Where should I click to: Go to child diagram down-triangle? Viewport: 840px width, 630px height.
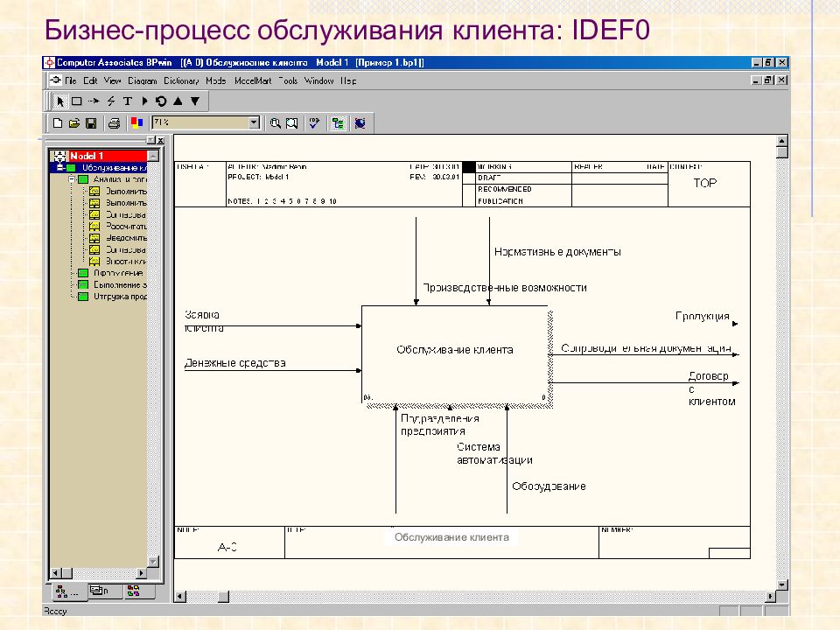195,101
